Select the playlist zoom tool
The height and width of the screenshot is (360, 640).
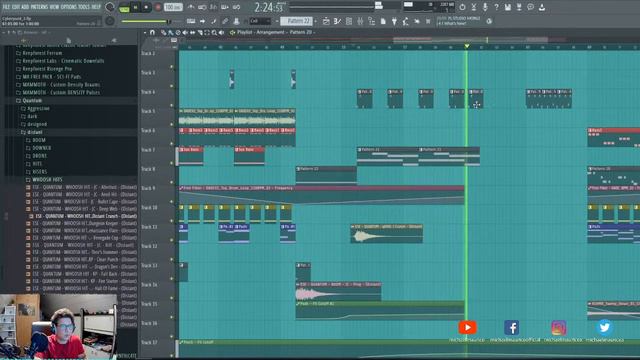tap(215, 33)
